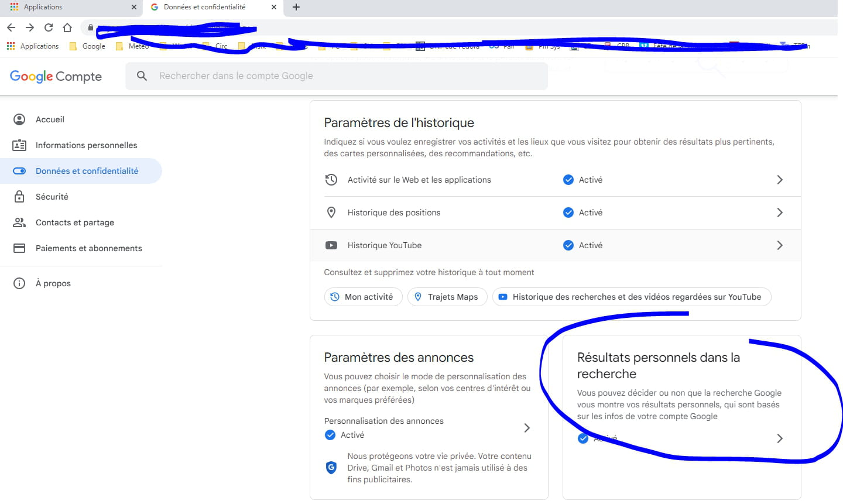Expand Résultats personnels dans la recherche chevron

pyautogui.click(x=780, y=438)
